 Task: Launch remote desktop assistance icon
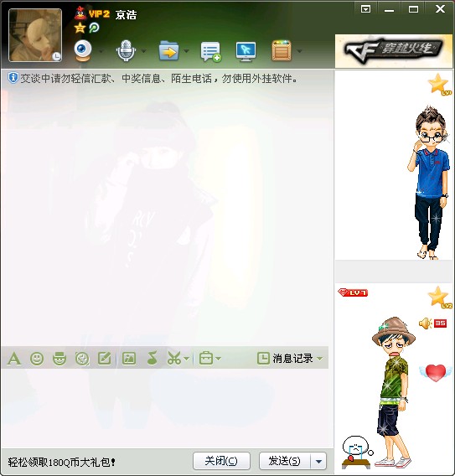[246, 51]
